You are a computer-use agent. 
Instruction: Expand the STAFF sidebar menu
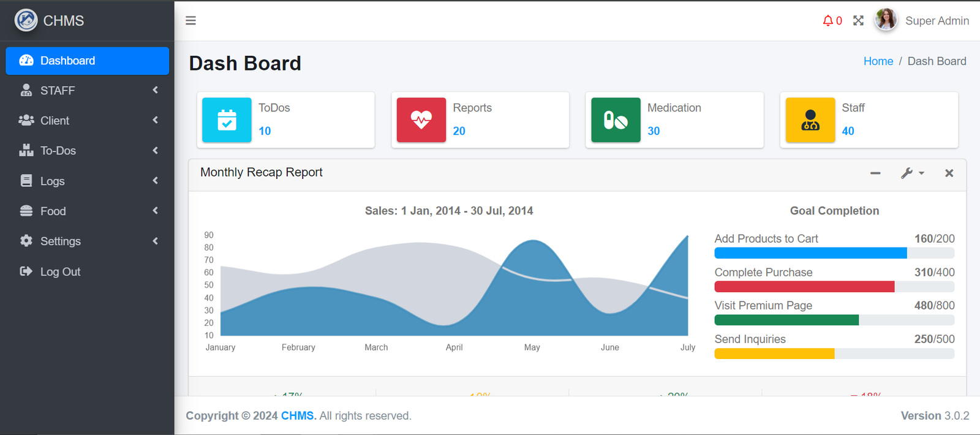[87, 91]
